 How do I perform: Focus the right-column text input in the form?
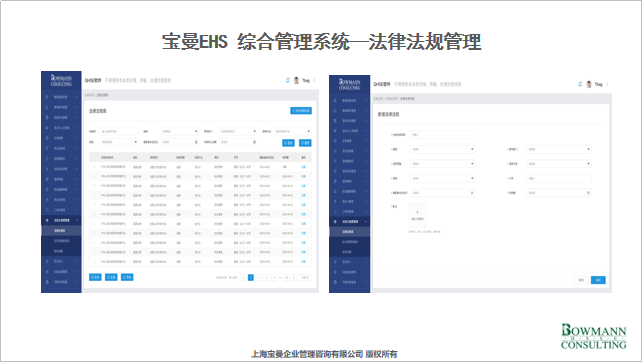(559, 178)
